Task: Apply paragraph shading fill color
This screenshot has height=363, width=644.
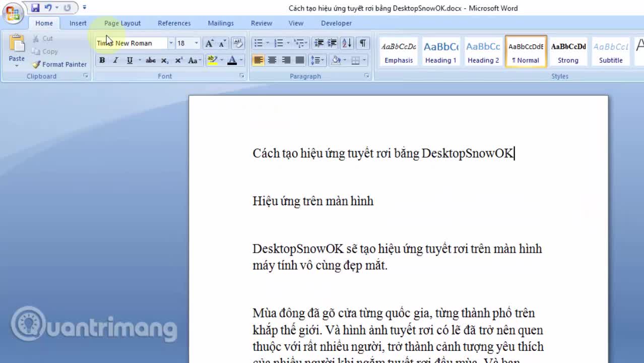Action: point(336,60)
